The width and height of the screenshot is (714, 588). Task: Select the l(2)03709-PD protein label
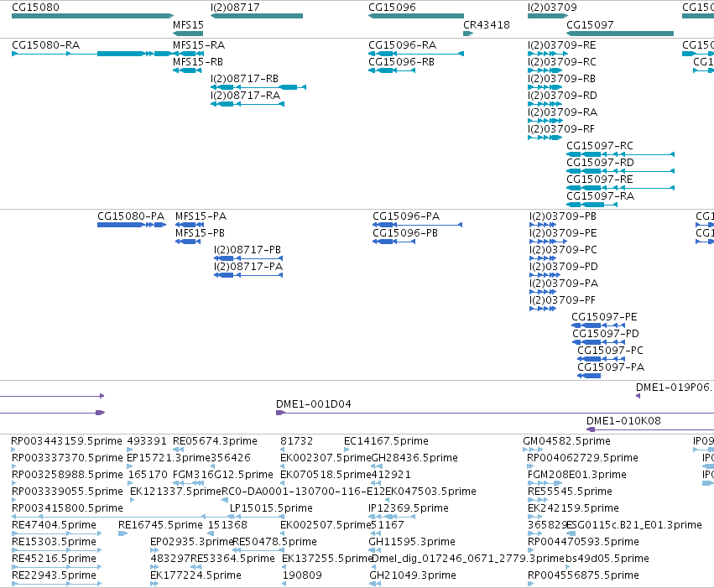[x=564, y=267]
